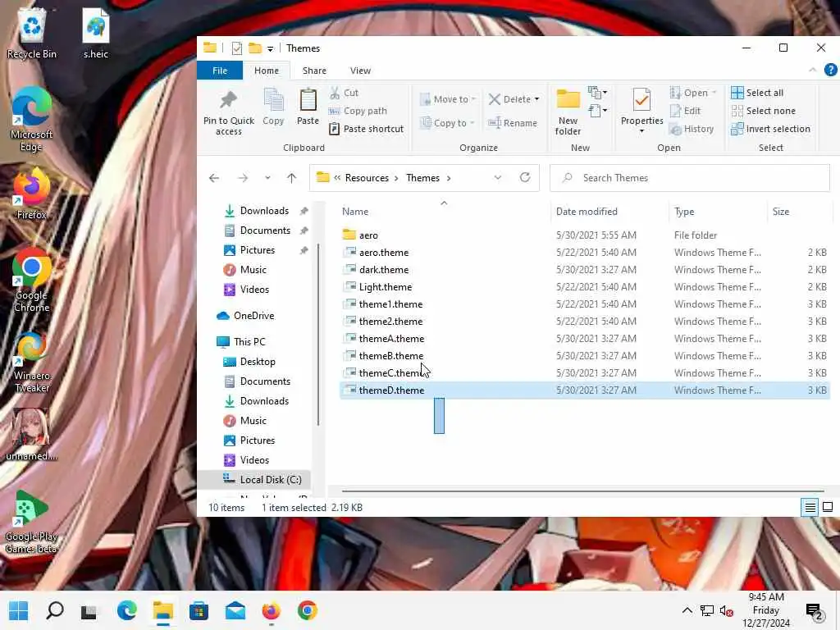Switch to the View tab
The width and height of the screenshot is (840, 630).
[x=360, y=71]
